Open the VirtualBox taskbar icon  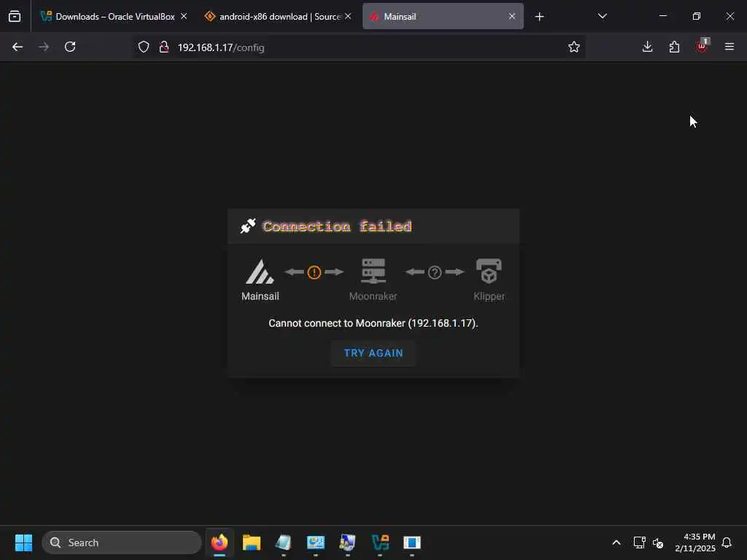coord(380,542)
